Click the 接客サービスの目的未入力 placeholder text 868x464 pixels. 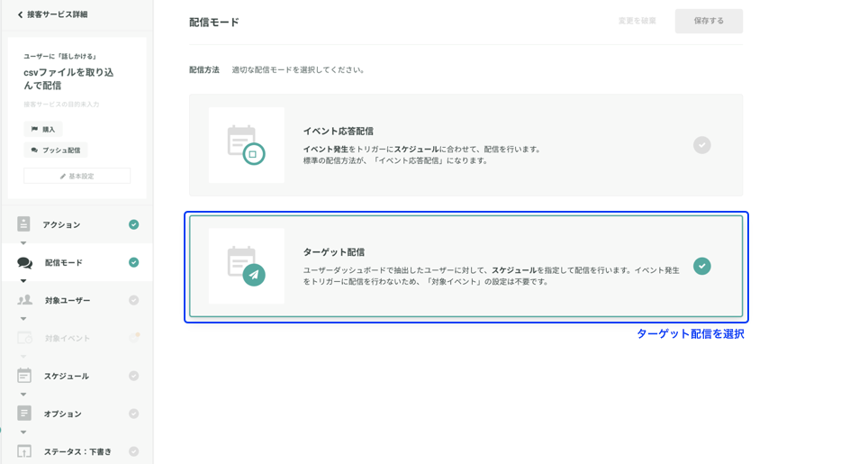pyautogui.click(x=61, y=105)
